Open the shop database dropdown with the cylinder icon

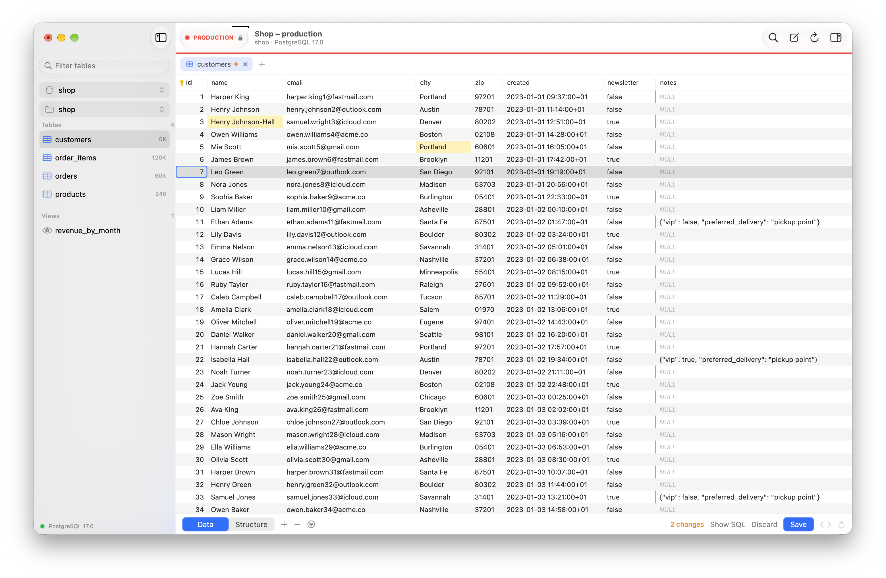105,90
